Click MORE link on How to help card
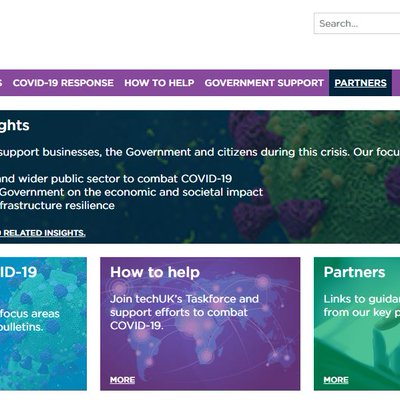The width and height of the screenshot is (400, 400). click(122, 380)
